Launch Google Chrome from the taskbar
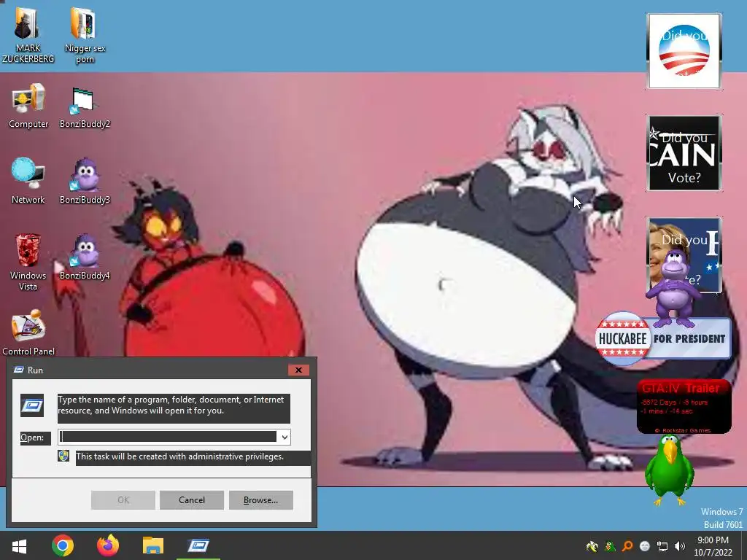747x560 pixels. 63,545
